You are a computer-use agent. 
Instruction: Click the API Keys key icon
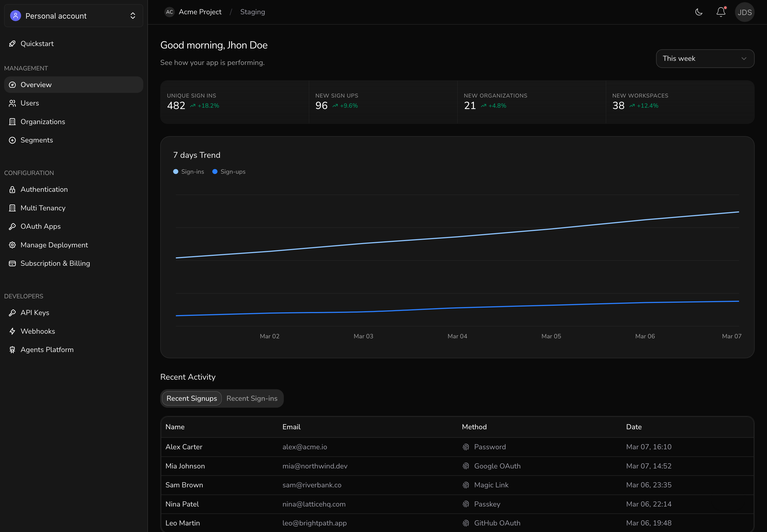click(x=12, y=313)
